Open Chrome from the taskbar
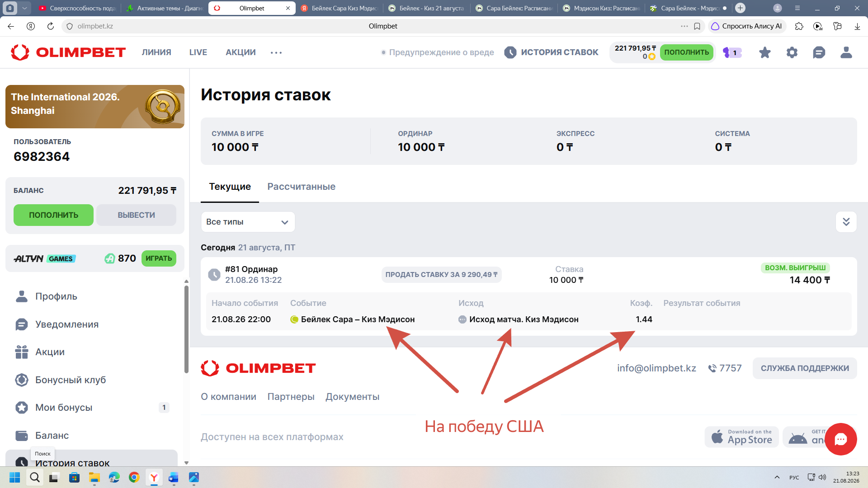The height and width of the screenshot is (488, 868). click(x=134, y=477)
